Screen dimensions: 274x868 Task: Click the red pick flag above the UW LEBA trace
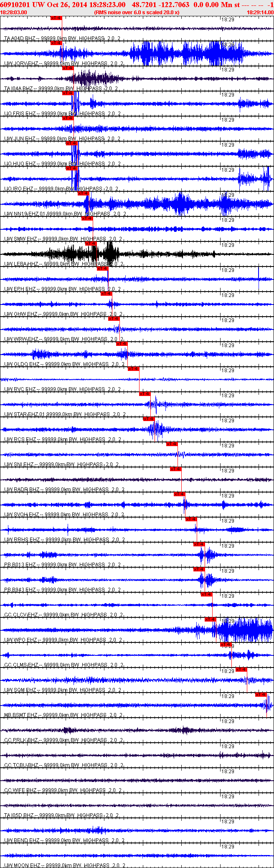pyautogui.click(x=91, y=244)
